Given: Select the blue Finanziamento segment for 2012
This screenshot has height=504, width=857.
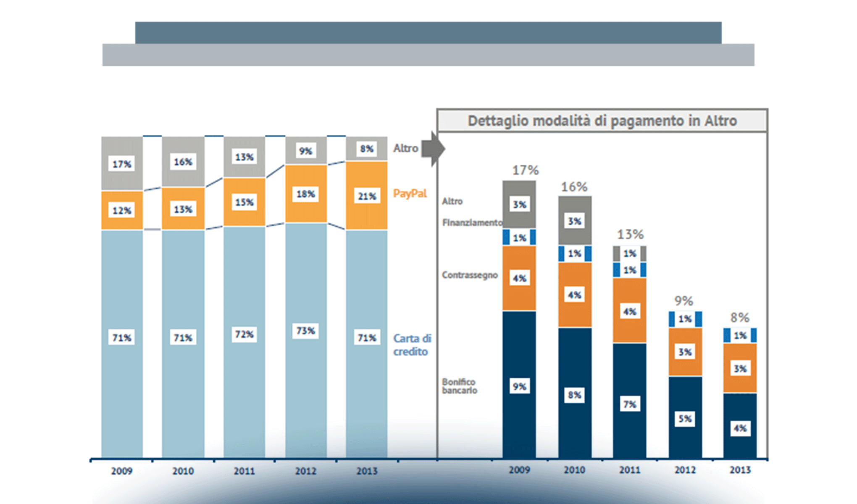Looking at the screenshot, I should [x=686, y=318].
